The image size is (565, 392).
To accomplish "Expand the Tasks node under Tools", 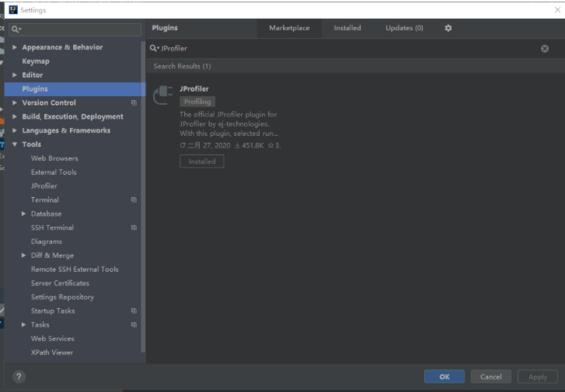I will 23,324.
